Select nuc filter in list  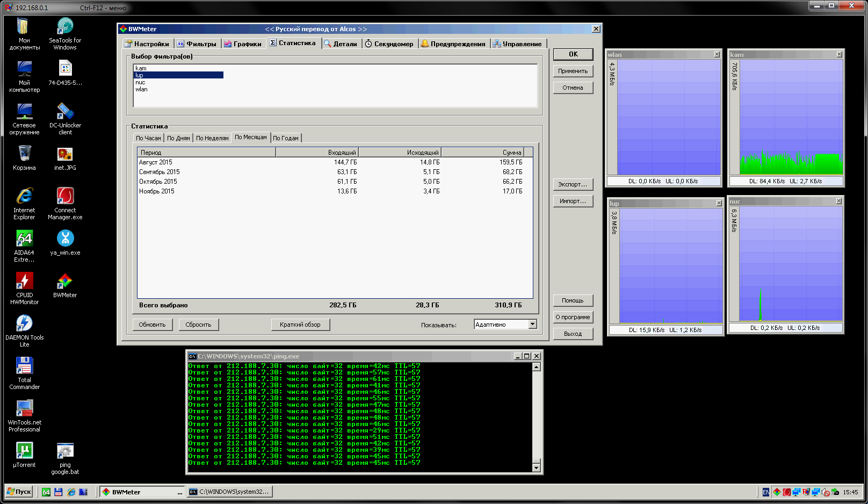coord(178,82)
